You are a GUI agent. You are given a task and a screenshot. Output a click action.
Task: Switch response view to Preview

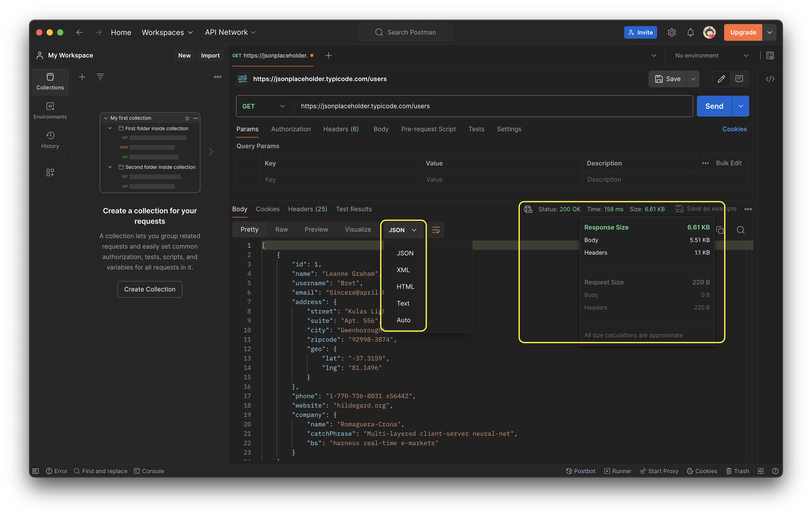pos(316,230)
